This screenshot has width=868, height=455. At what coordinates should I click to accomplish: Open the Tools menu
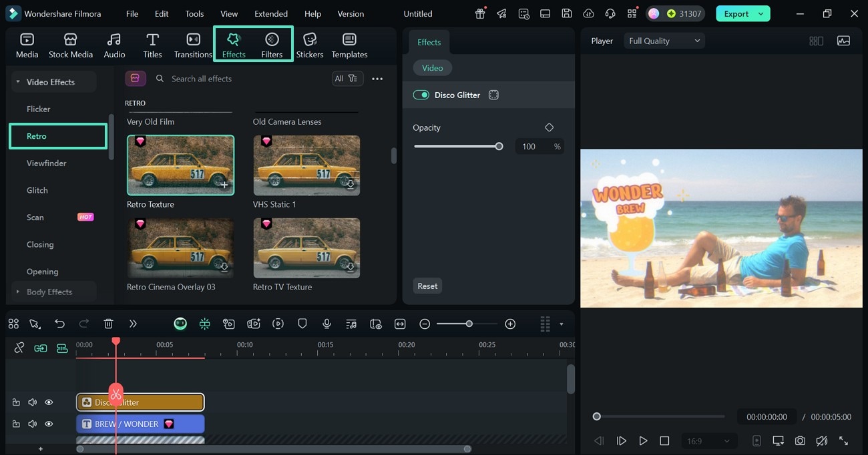(x=194, y=13)
